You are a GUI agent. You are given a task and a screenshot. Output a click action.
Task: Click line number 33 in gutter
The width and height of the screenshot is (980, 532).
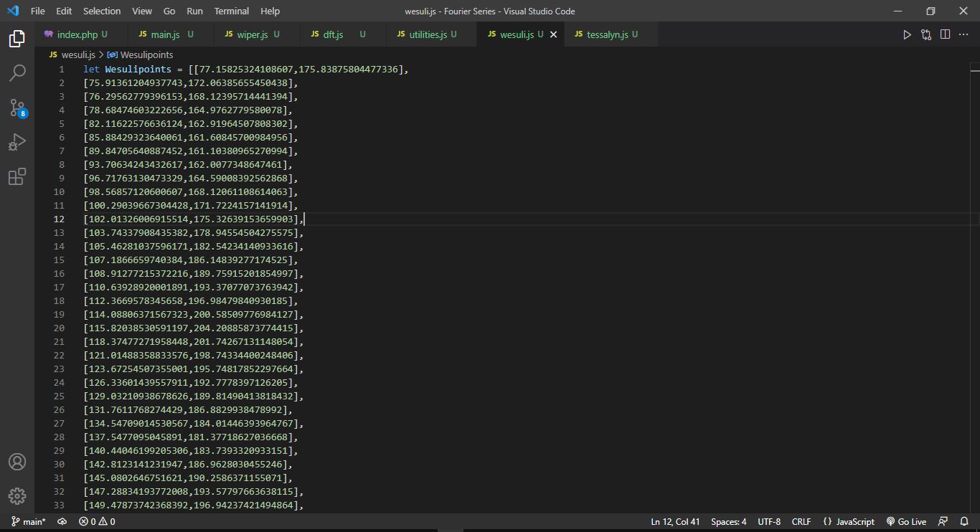pos(59,505)
